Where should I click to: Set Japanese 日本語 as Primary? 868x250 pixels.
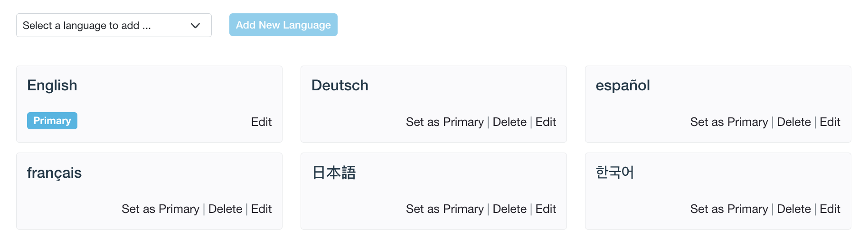(x=444, y=209)
